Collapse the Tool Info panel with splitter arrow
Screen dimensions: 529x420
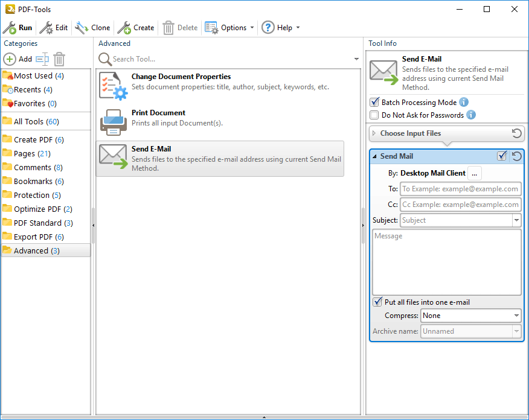click(x=363, y=225)
